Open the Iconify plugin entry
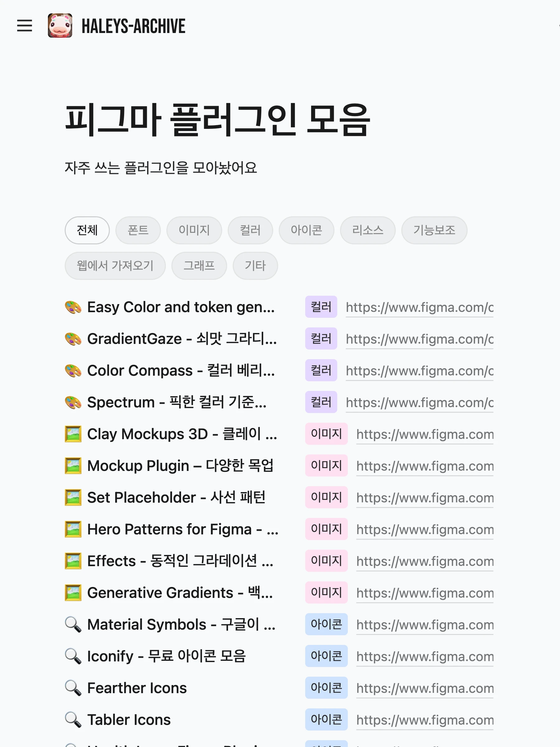 166,656
